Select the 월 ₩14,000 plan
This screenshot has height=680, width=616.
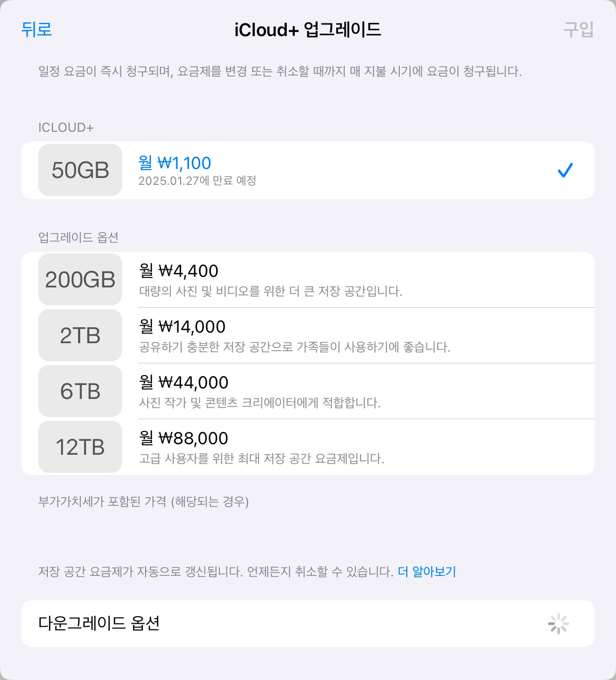tap(182, 327)
